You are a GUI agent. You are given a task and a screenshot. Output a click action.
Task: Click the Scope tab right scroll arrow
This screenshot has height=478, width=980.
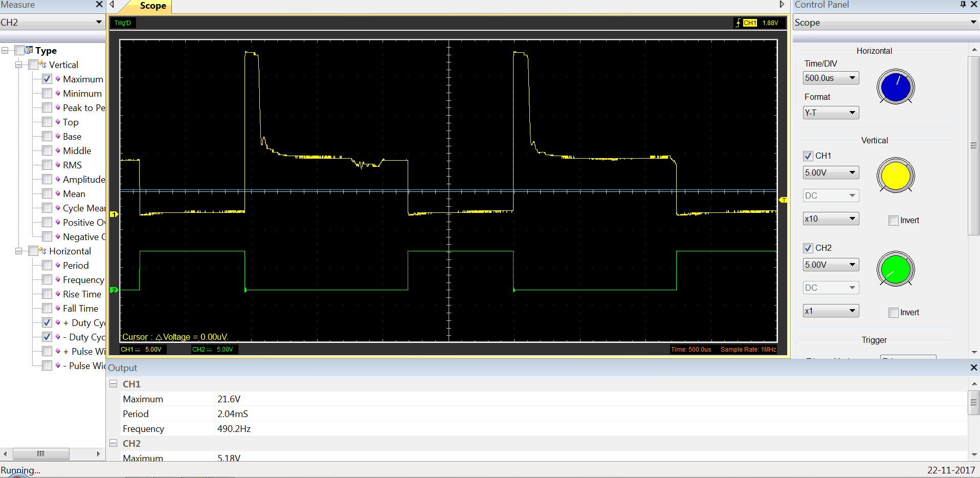782,5
